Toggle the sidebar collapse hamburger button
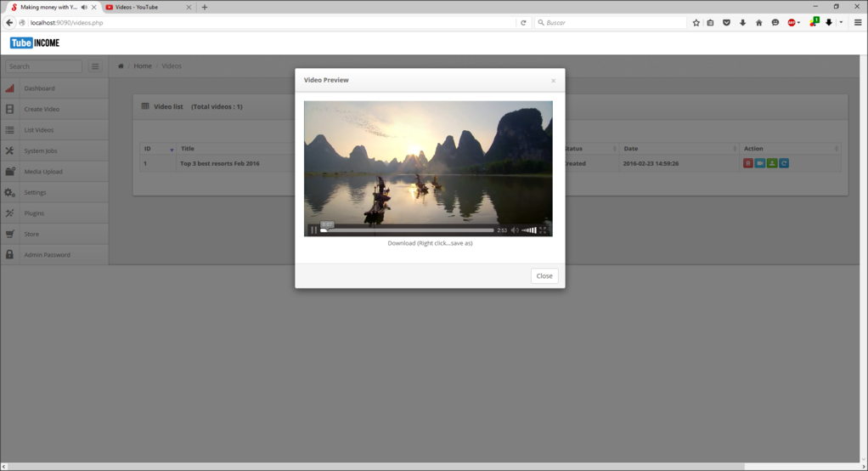This screenshot has height=471, width=868. click(x=95, y=66)
